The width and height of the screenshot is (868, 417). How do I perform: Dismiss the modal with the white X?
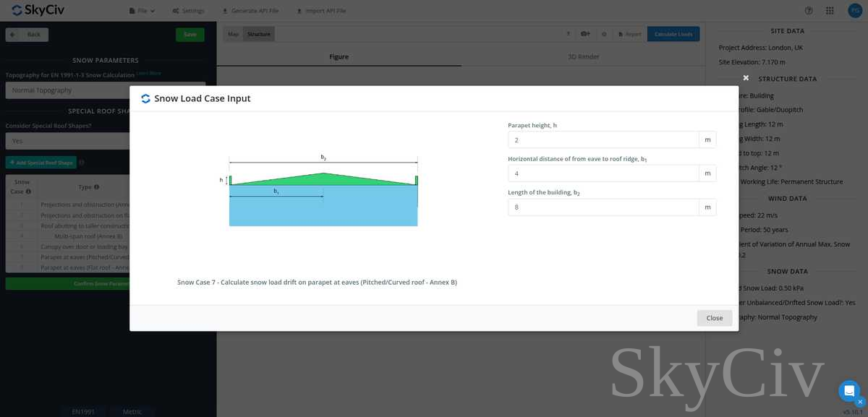click(746, 78)
